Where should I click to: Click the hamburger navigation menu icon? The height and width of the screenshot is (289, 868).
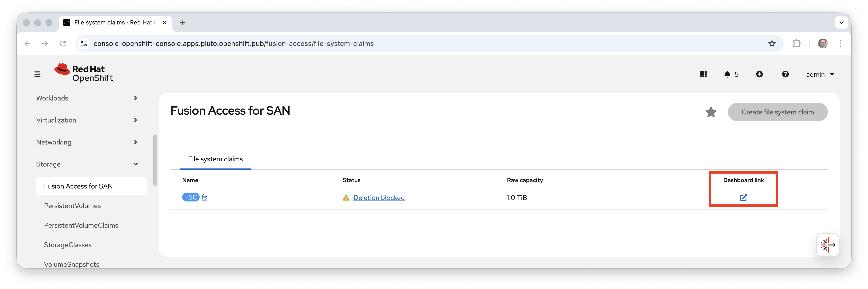[x=37, y=74]
